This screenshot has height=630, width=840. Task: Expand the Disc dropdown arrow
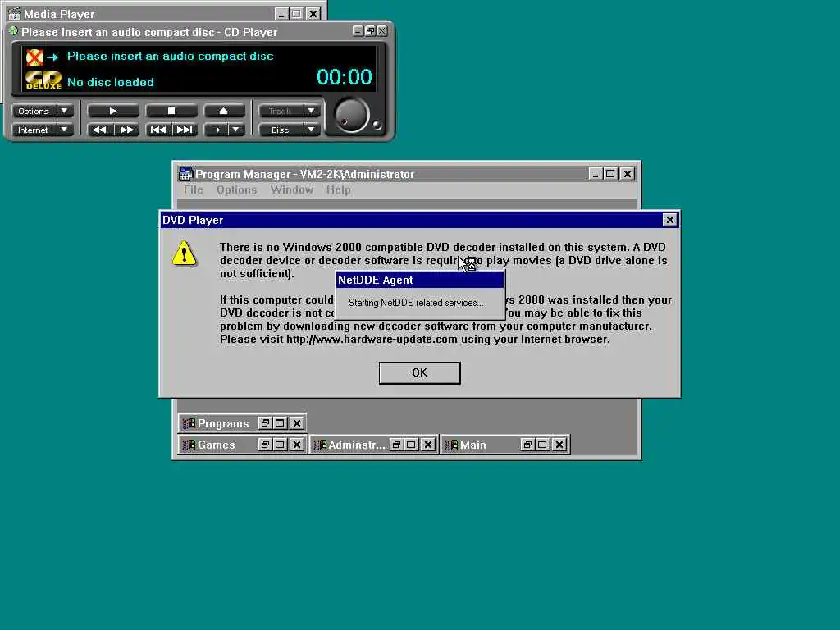click(311, 130)
